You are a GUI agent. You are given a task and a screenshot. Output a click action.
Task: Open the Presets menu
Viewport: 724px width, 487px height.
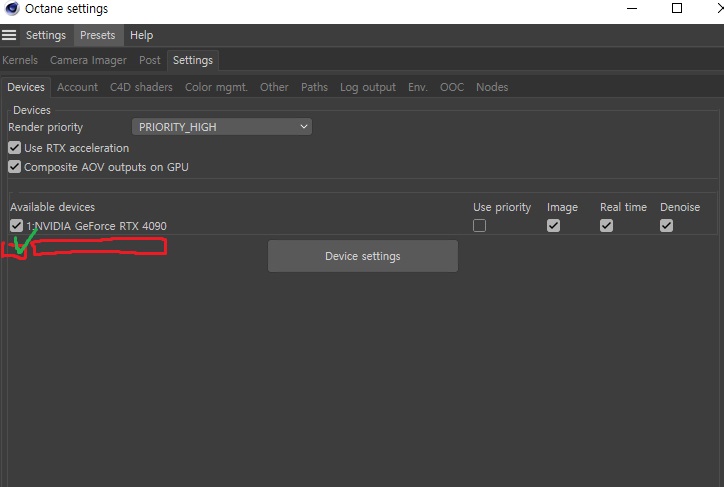tap(98, 35)
